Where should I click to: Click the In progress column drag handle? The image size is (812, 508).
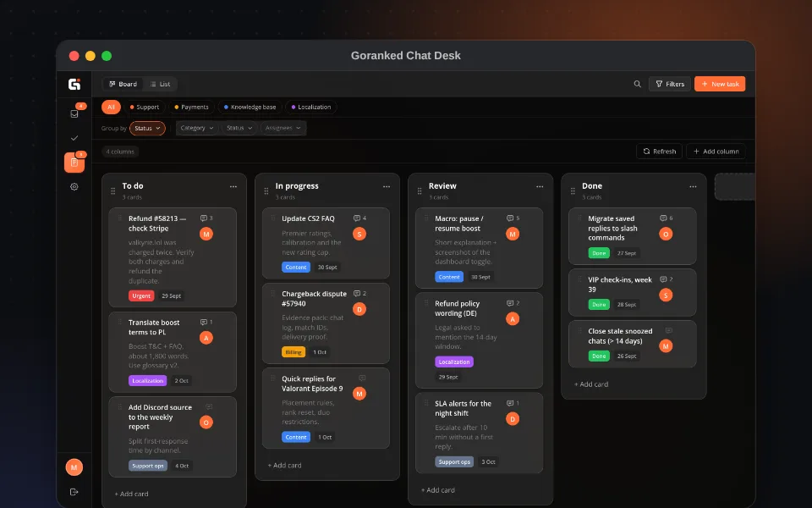tap(266, 191)
